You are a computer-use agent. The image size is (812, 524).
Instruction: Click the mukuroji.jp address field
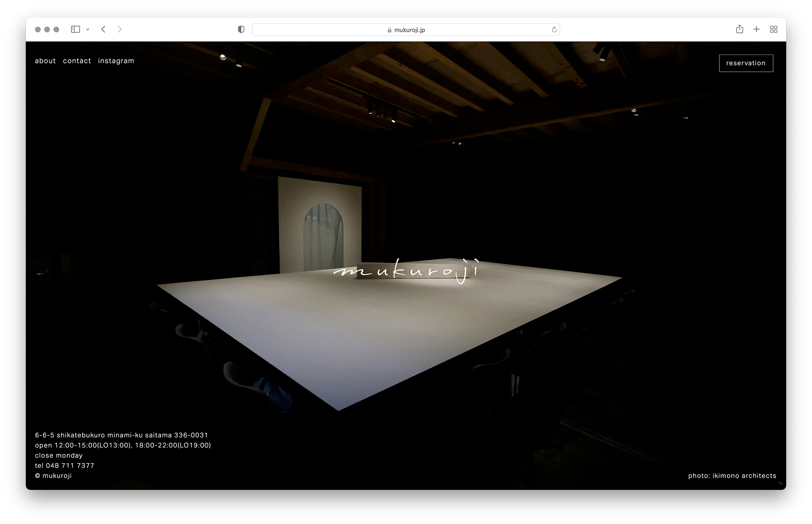[409, 30]
